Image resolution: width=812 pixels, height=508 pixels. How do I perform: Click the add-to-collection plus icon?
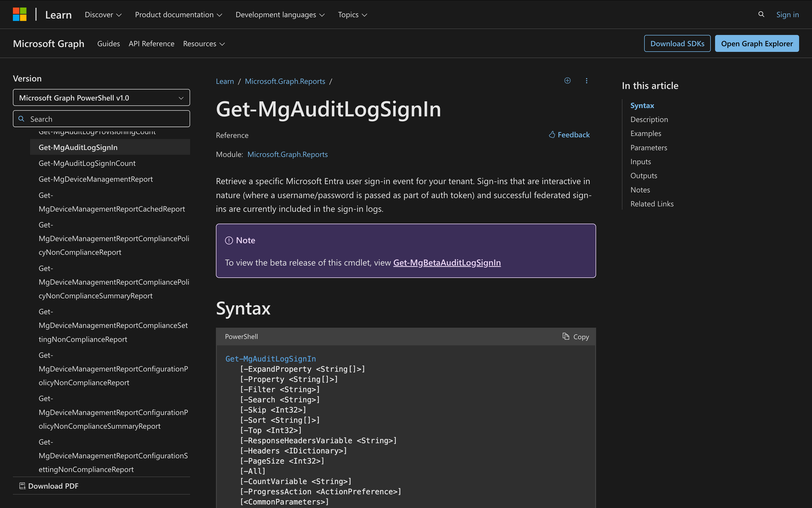coord(567,80)
